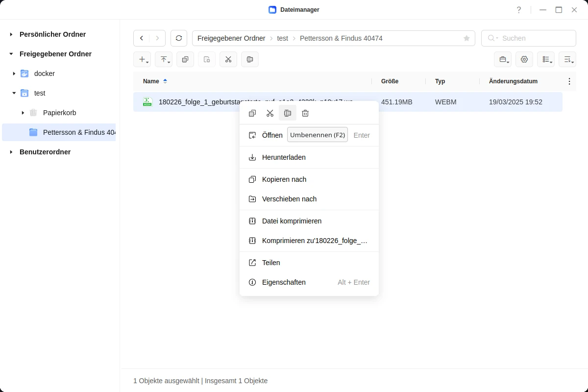Screen dimensions: 588x392
Task: Click the test breadcrumb in path bar
Action: pos(282,38)
